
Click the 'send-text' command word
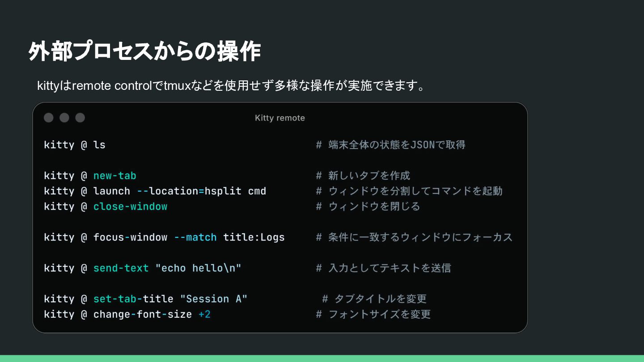(x=121, y=268)
